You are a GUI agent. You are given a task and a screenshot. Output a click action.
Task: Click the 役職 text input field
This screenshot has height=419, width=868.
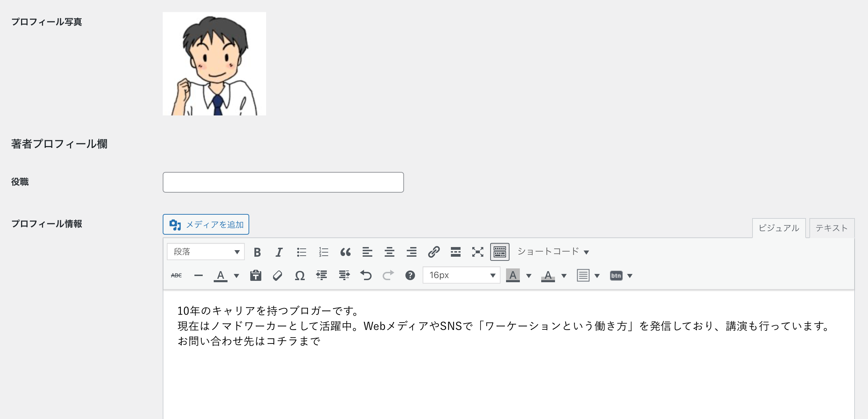point(283,182)
